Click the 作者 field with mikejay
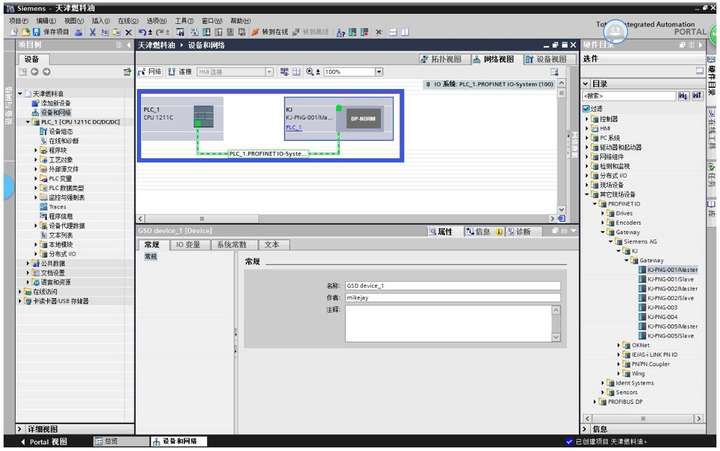This screenshot has height=451, width=720. click(452, 298)
